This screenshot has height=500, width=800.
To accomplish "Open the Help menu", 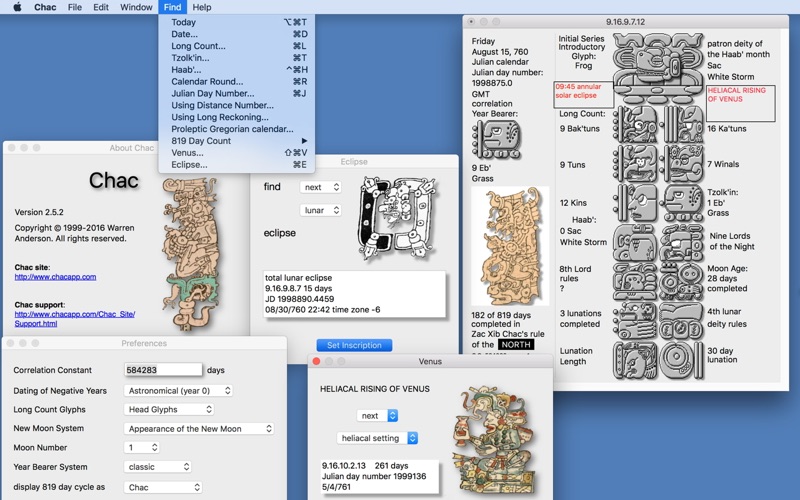I will [x=202, y=7].
